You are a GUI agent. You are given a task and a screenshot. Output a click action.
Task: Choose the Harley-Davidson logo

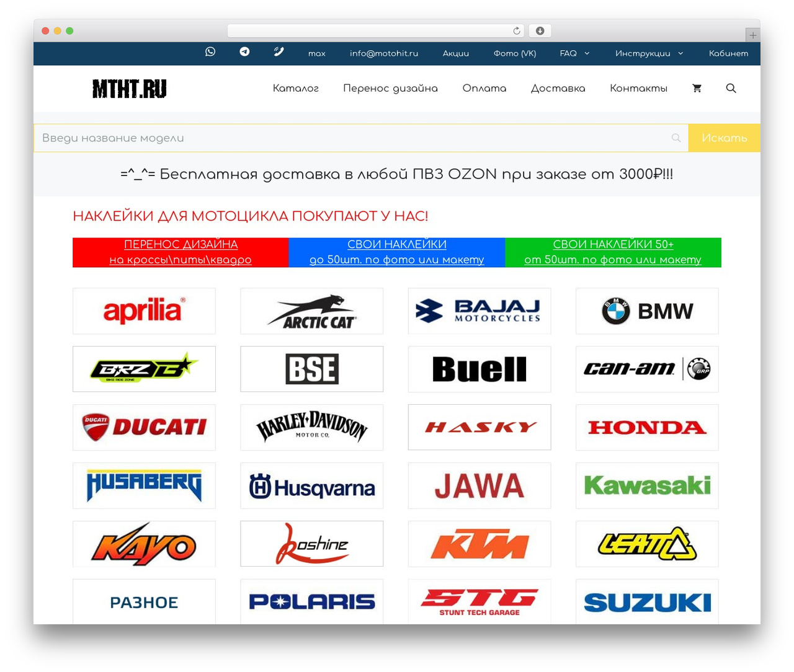pos(312,428)
